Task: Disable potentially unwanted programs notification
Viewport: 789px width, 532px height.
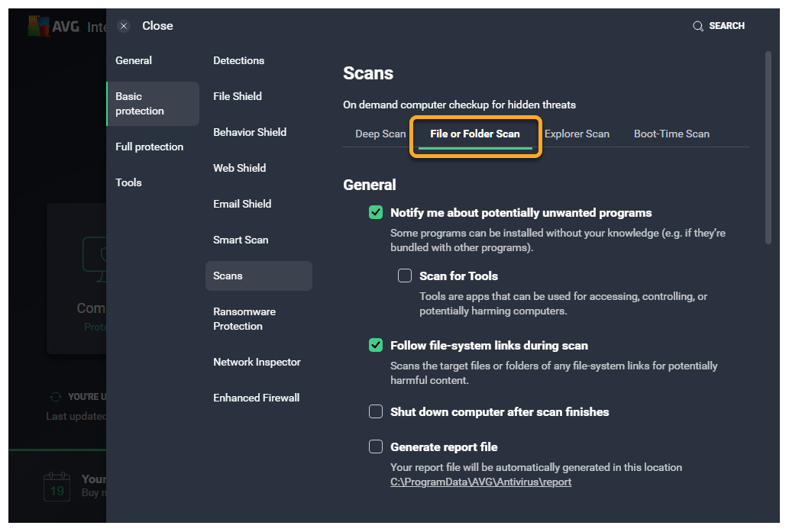Action: point(376,213)
